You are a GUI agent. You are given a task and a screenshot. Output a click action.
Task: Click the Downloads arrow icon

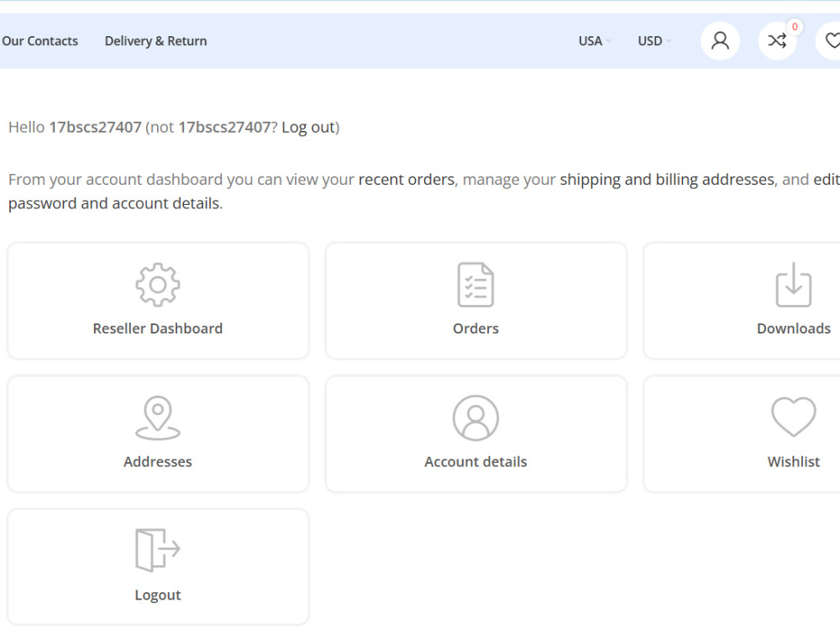pyautogui.click(x=794, y=285)
